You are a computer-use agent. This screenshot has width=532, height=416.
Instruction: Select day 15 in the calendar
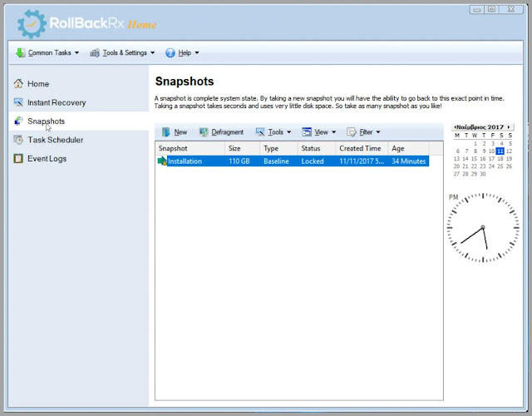[x=474, y=159]
